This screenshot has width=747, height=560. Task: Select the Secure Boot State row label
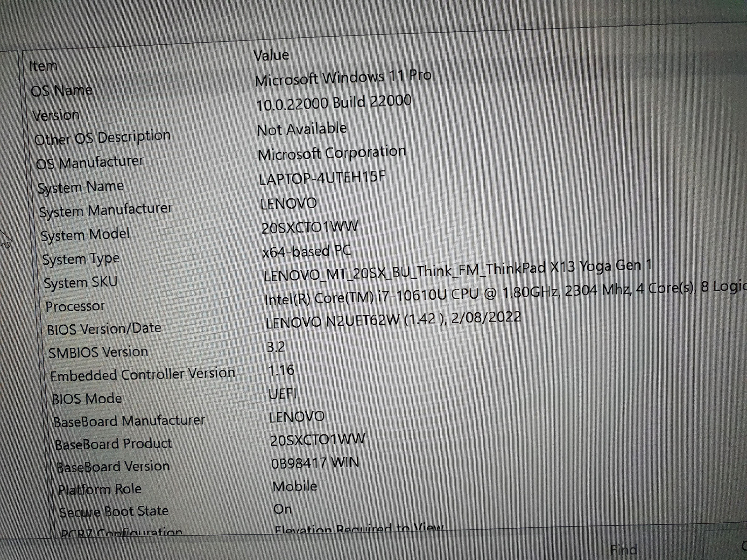click(x=114, y=512)
